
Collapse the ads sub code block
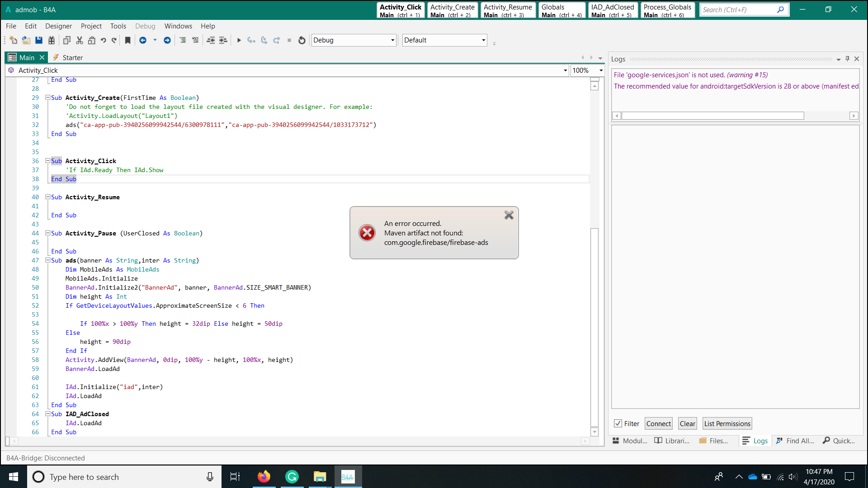(47, 260)
